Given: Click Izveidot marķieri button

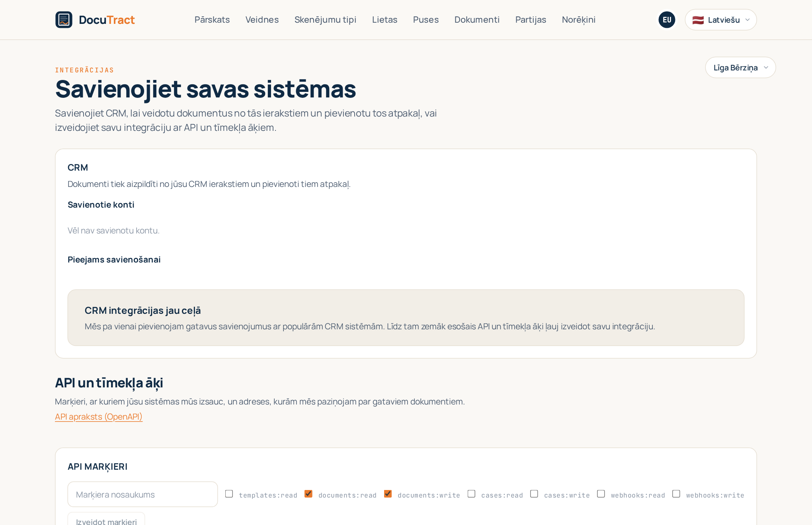Looking at the screenshot, I should pos(106,519).
